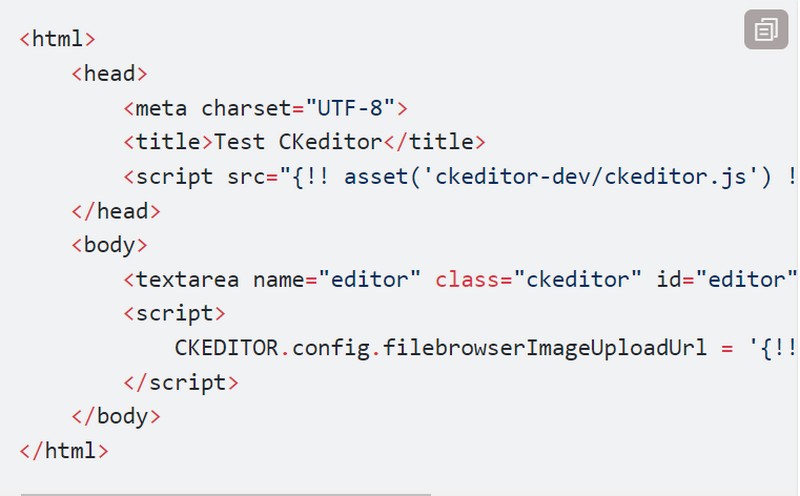Click the closing body tag
The image size is (800, 496).
tap(116, 417)
